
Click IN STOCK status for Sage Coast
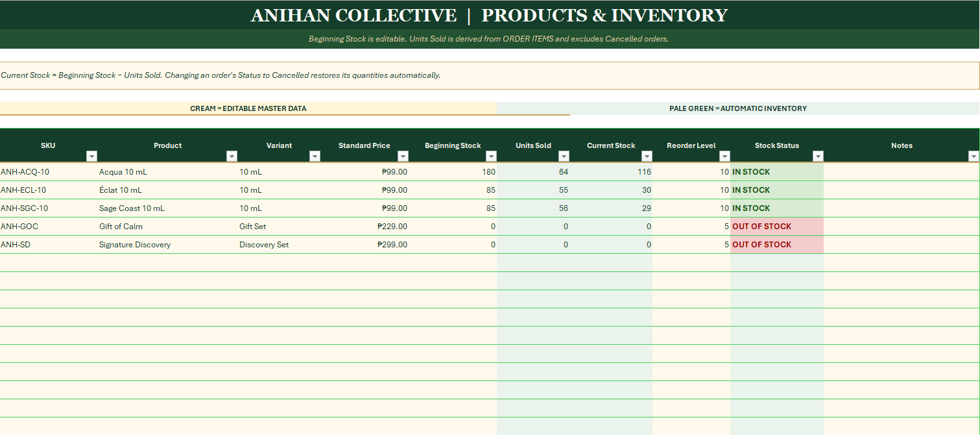click(777, 208)
